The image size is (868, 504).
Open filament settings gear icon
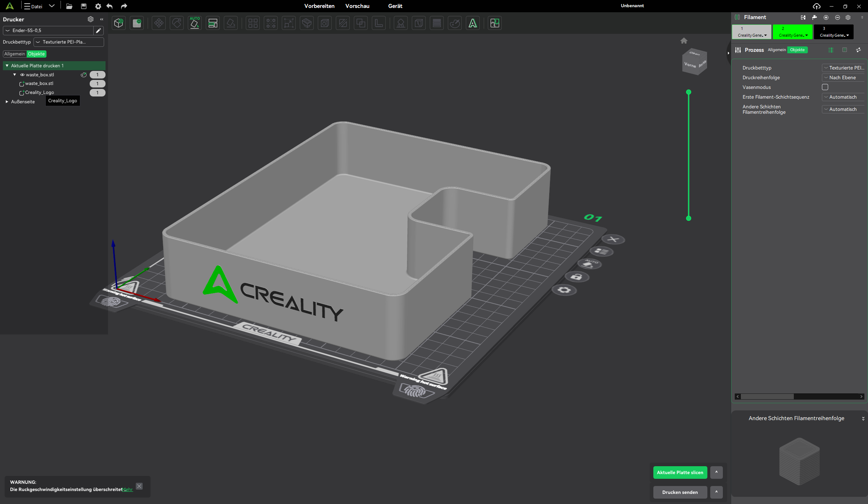[848, 17]
